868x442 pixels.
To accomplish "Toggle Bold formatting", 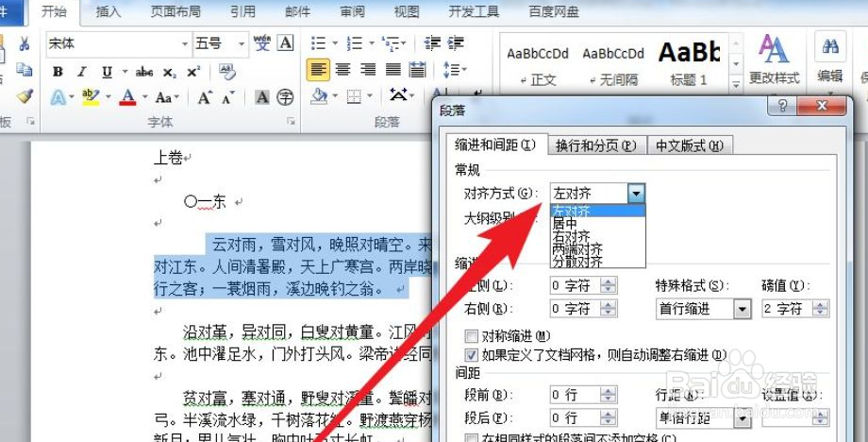I will point(58,72).
